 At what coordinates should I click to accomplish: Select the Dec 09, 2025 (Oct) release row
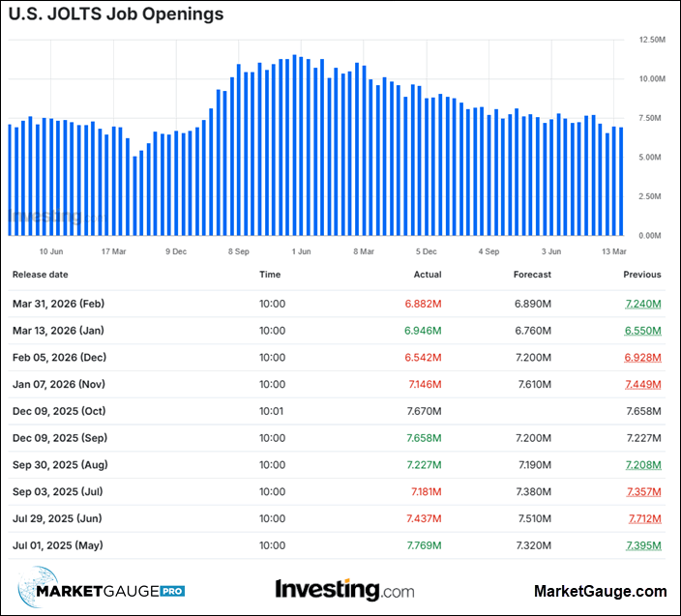58,411
